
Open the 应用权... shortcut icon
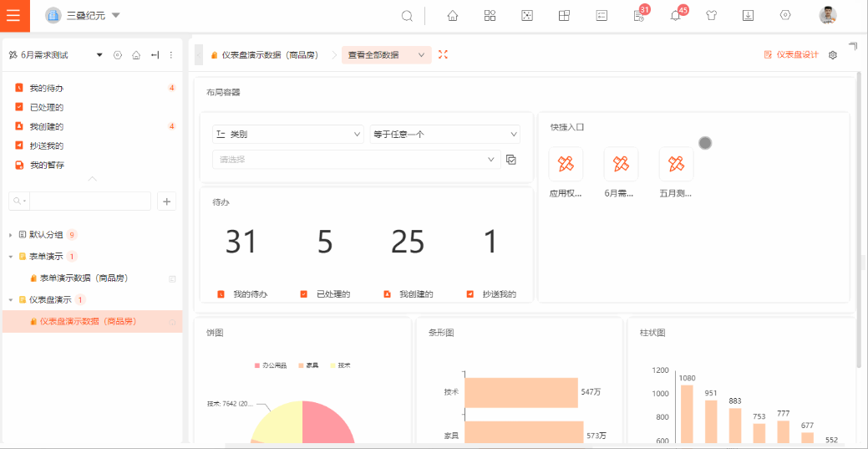pyautogui.click(x=566, y=164)
